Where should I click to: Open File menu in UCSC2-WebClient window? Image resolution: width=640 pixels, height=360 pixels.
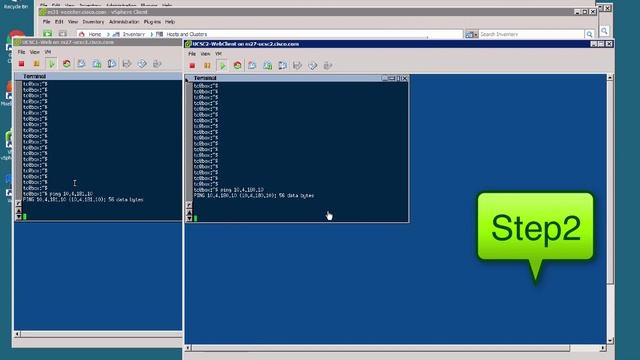(192, 54)
